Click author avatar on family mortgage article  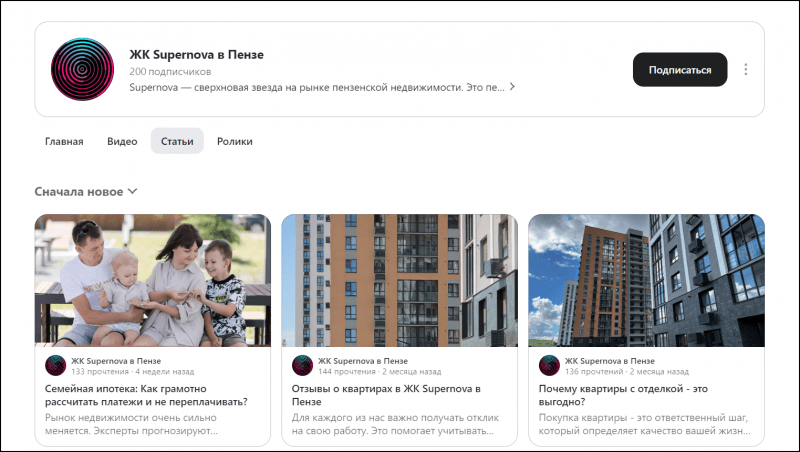56,365
